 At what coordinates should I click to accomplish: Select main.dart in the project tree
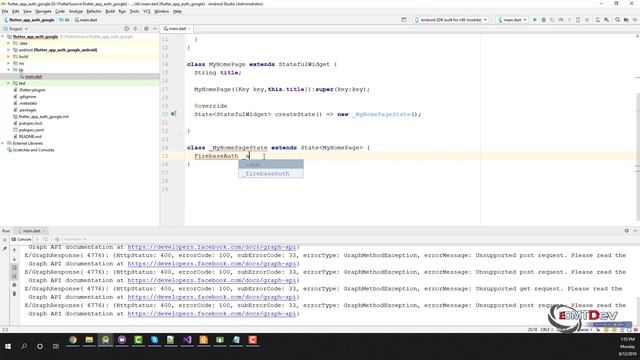(33, 77)
